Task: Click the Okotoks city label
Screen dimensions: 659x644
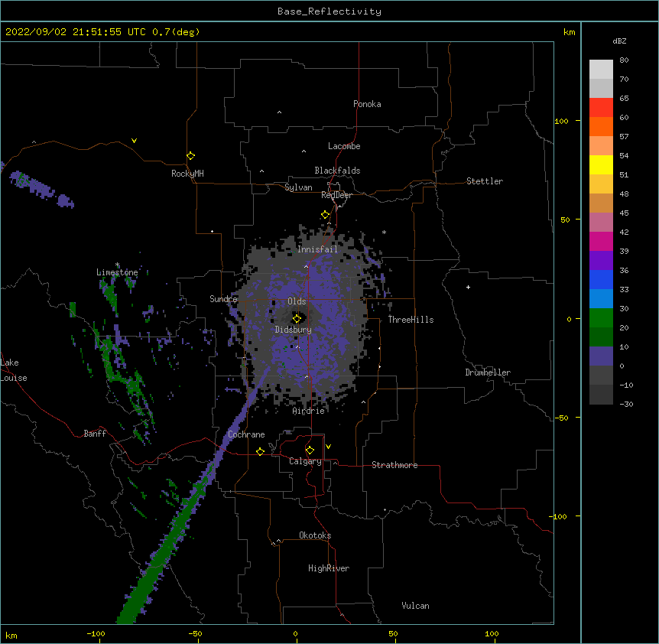Action: coord(315,535)
